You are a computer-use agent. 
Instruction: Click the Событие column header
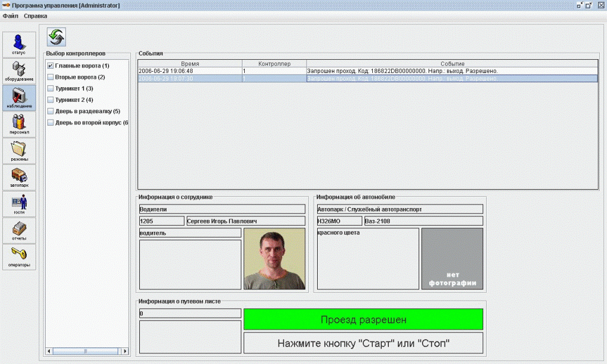[x=452, y=63]
